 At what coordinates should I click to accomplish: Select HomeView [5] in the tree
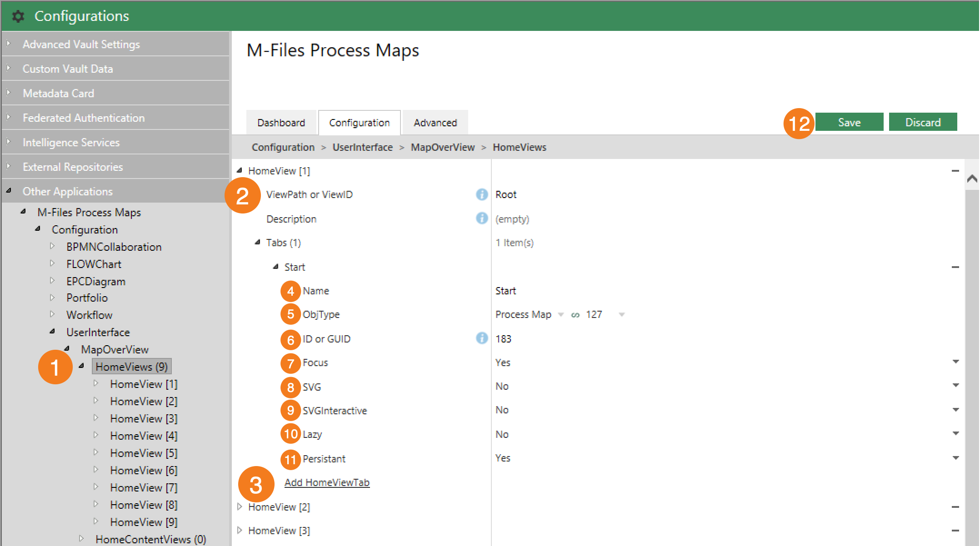pos(144,453)
